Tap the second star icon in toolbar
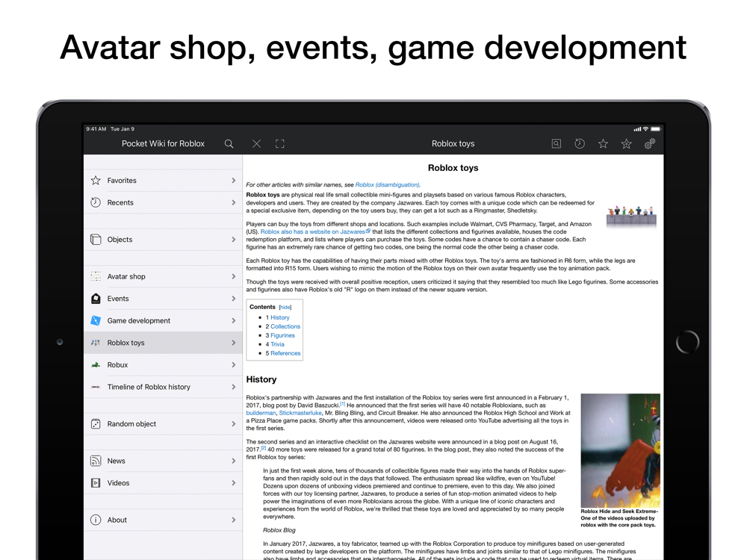The image size is (747, 560). 626,143
